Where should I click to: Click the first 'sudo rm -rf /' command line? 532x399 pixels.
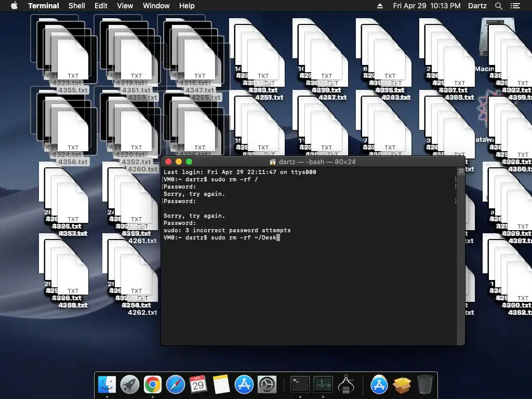210,179
